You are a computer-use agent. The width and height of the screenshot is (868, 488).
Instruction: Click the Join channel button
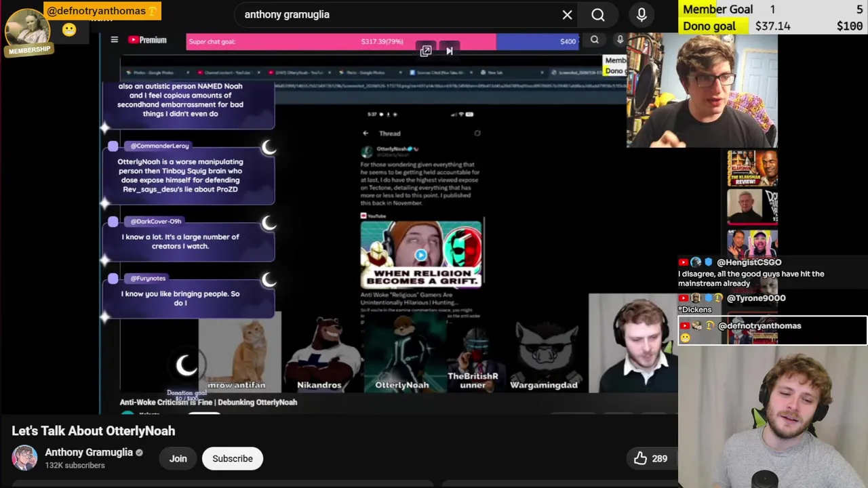click(x=178, y=459)
